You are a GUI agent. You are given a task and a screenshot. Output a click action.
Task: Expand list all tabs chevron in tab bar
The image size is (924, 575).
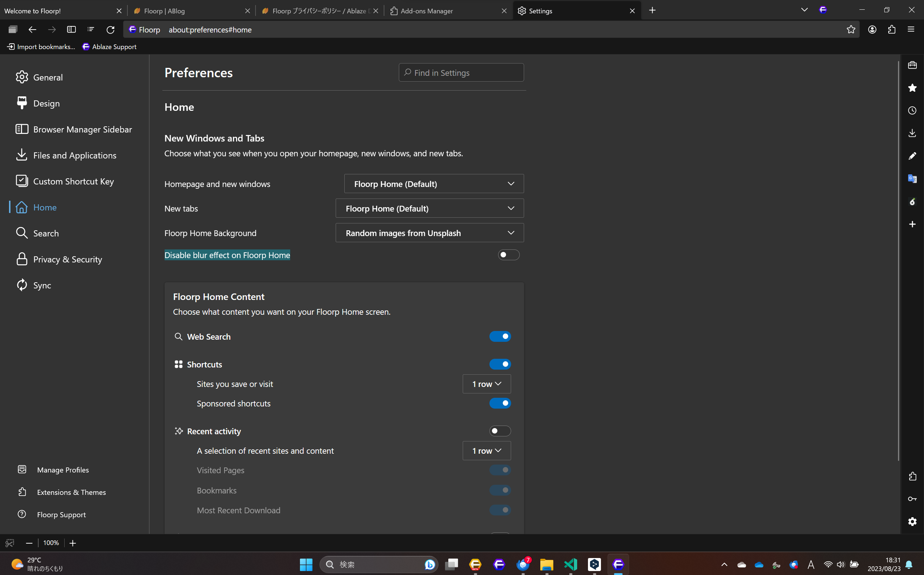tap(804, 10)
